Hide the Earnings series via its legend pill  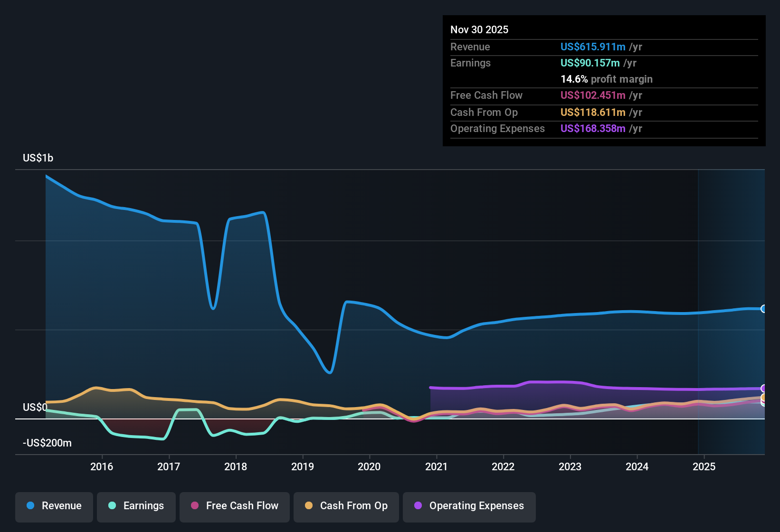136,506
